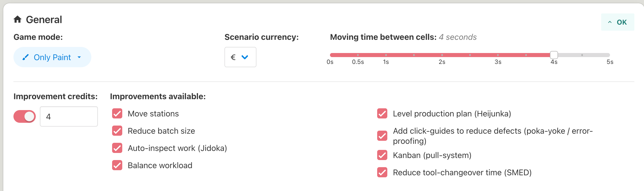Uncheck Reduce tool-changeover time (SMED)

click(382, 172)
